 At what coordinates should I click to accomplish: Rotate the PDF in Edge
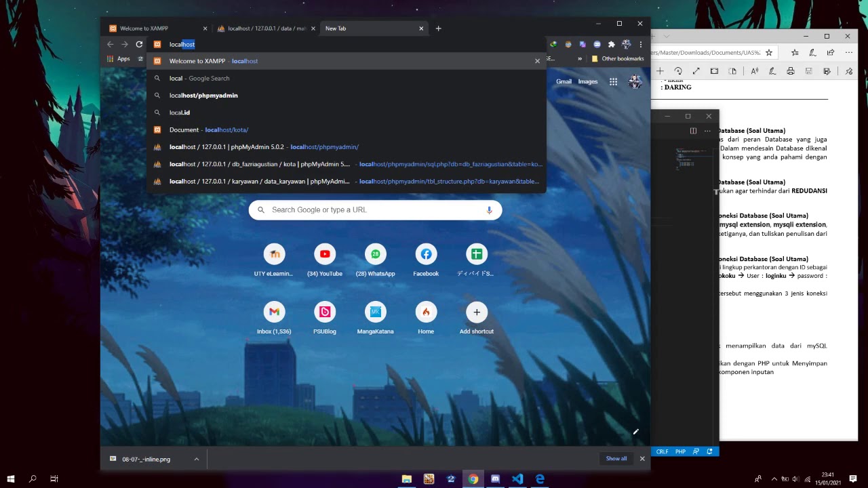tap(677, 71)
